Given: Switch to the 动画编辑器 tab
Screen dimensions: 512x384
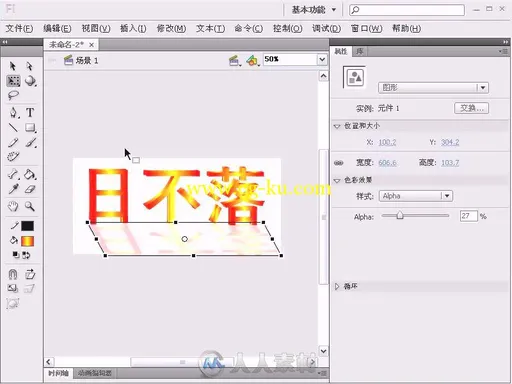Looking at the screenshot, I should coord(95,373).
